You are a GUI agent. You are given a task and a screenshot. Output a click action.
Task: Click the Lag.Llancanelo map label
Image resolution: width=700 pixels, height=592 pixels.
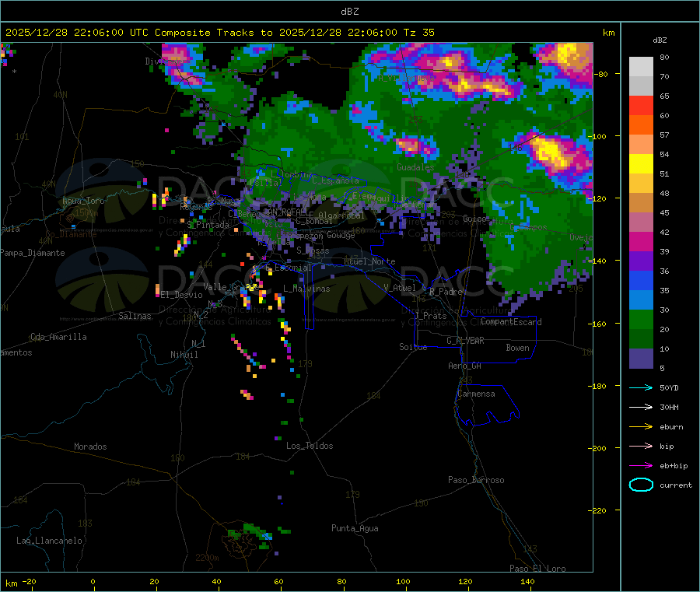click(49, 541)
